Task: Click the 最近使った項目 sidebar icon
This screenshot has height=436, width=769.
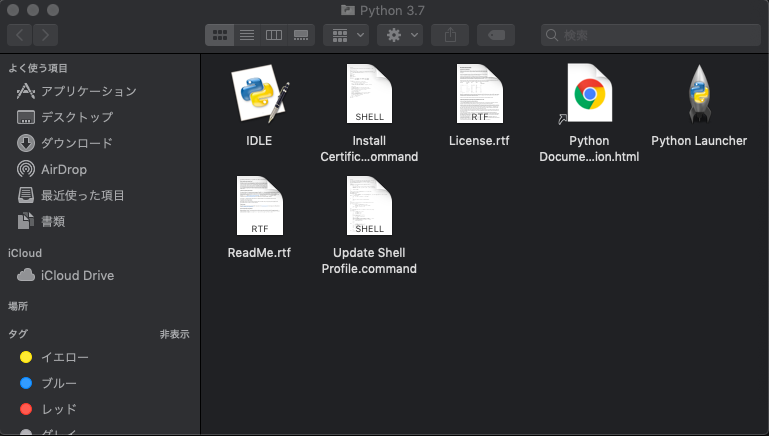Action: click(26, 195)
